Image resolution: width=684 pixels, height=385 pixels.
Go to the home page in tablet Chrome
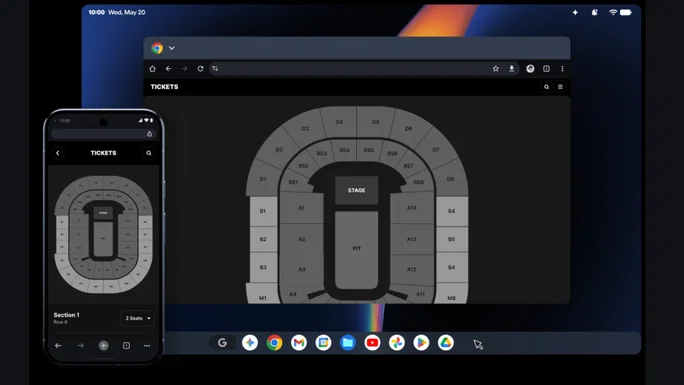[x=152, y=68]
